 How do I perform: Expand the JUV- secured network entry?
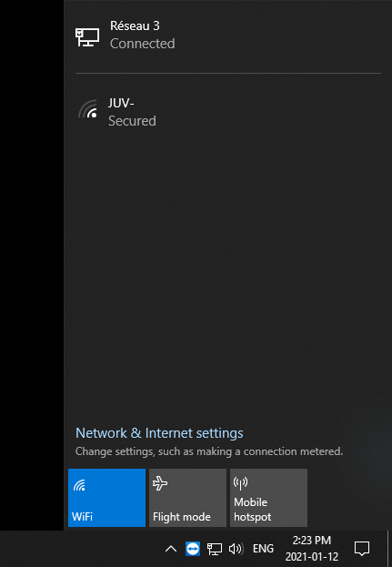(x=228, y=112)
